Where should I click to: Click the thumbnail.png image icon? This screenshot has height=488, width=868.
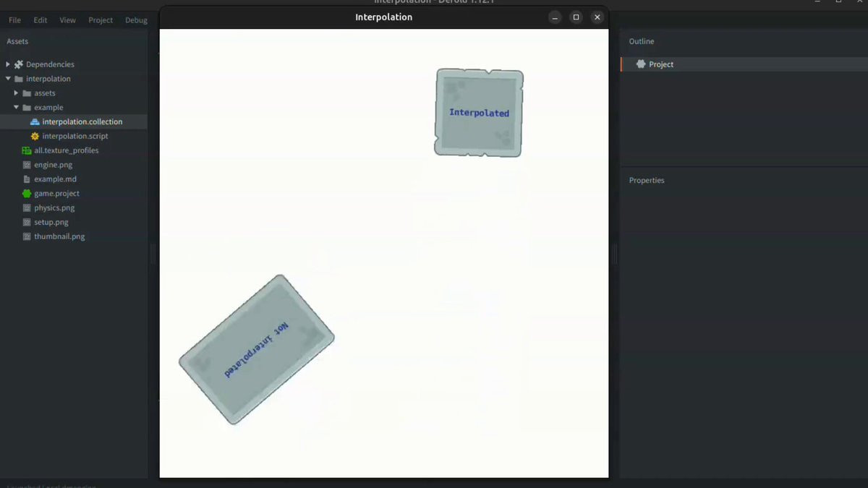[x=27, y=236]
